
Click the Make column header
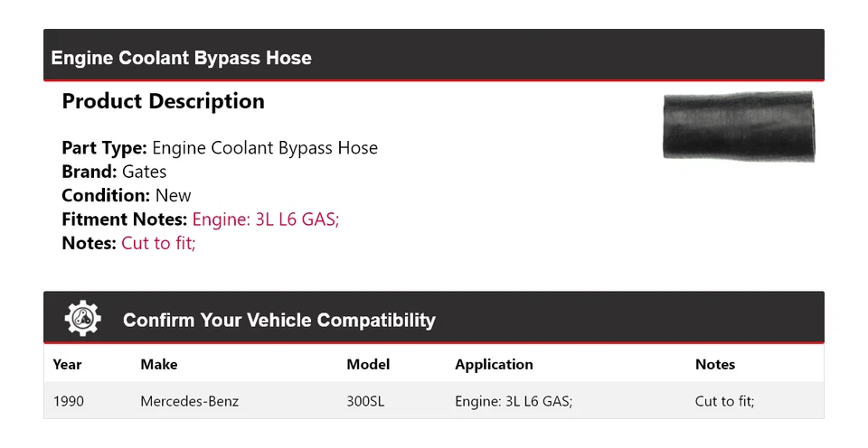(159, 365)
